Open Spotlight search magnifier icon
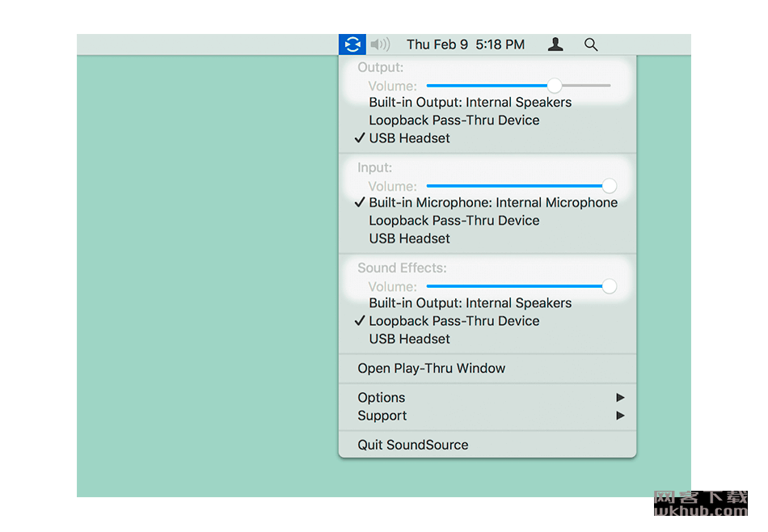Viewport: 768px width, 532px height. pos(591,44)
